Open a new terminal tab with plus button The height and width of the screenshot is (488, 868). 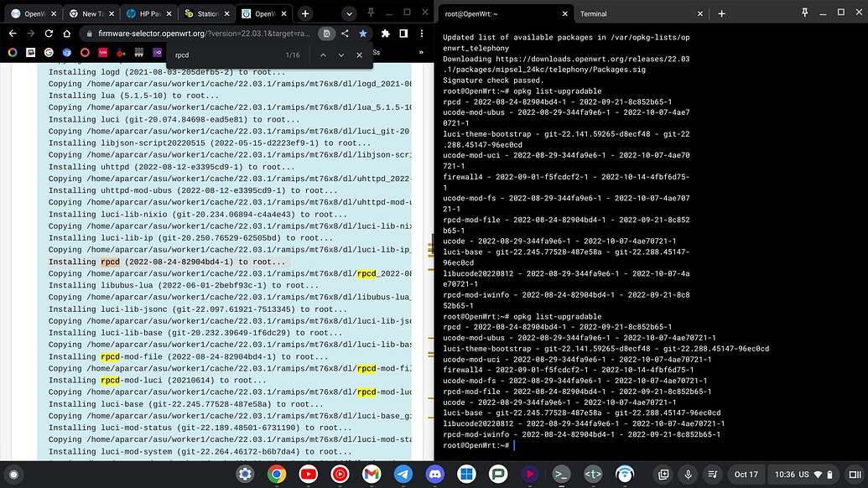(723, 13)
